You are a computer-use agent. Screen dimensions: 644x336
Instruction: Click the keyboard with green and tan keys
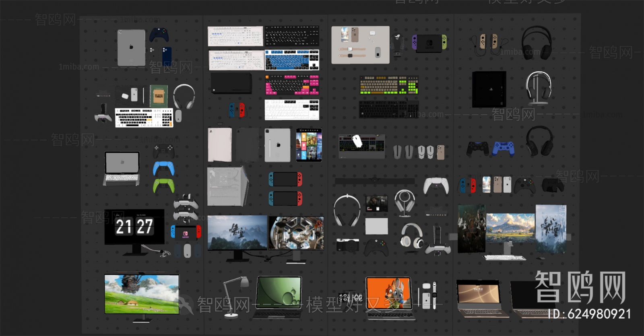388,85
